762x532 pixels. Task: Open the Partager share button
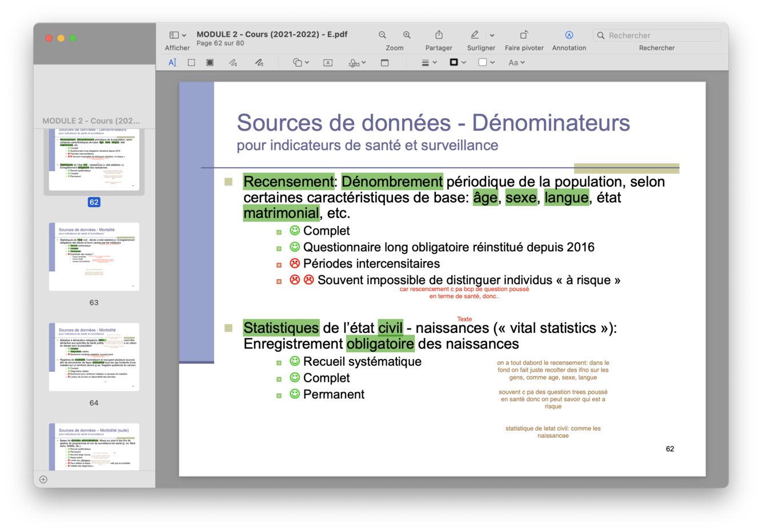439,35
